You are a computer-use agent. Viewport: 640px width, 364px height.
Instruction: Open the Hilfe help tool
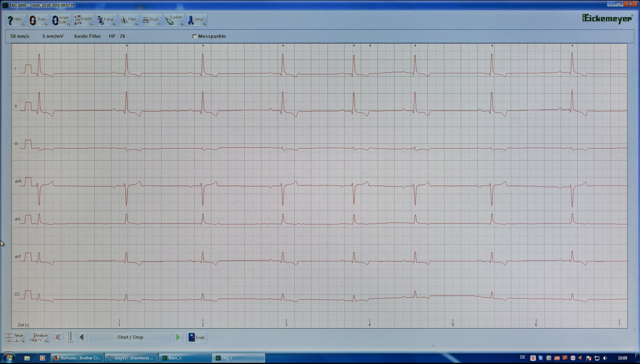16,20
